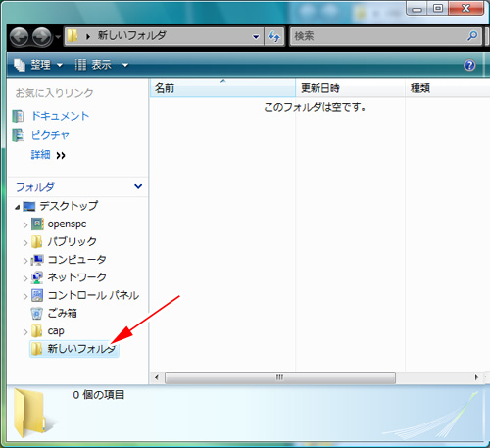The width and height of the screenshot is (490, 448).
Task: Select コンピュータ icon in folder tree
Action: [37, 260]
